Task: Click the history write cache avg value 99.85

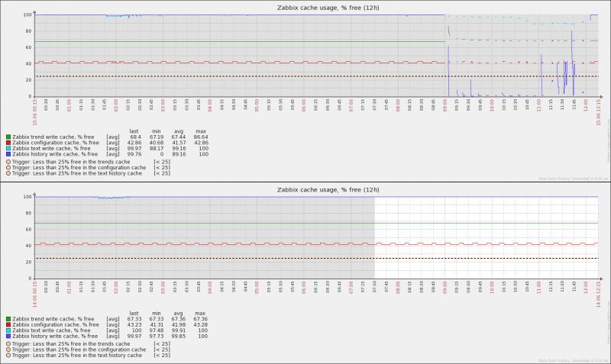Action: point(179,336)
